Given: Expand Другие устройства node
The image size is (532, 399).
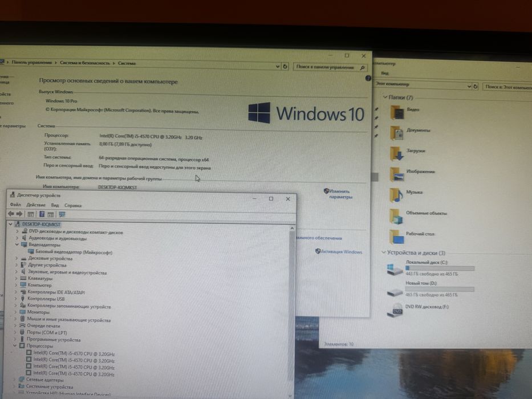Looking at the screenshot, I should (x=17, y=264).
